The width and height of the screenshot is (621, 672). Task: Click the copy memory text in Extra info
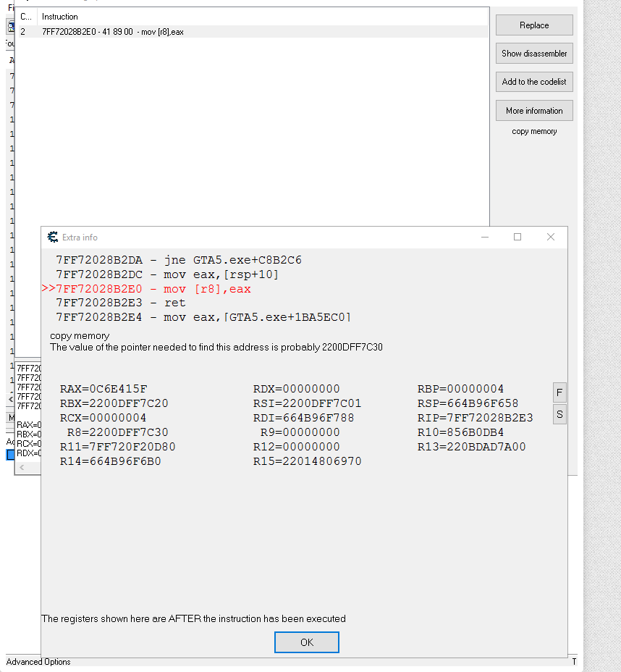tap(80, 335)
